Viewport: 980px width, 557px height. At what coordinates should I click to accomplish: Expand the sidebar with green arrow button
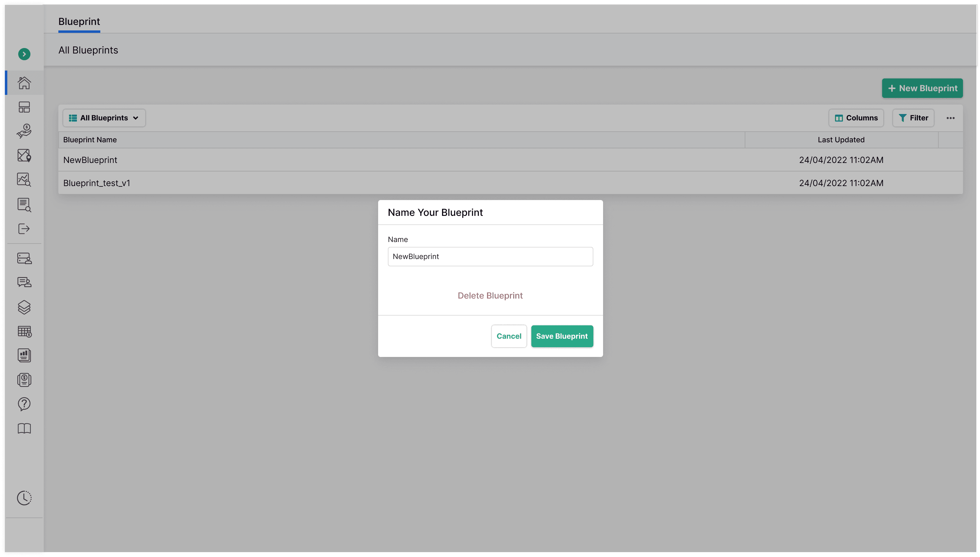24,54
